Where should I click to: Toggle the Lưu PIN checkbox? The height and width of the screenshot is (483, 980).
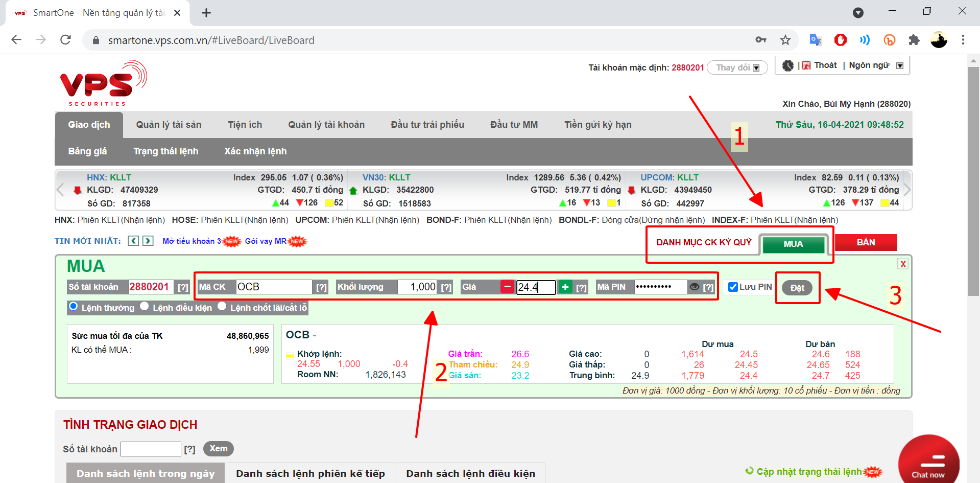pyautogui.click(x=733, y=287)
